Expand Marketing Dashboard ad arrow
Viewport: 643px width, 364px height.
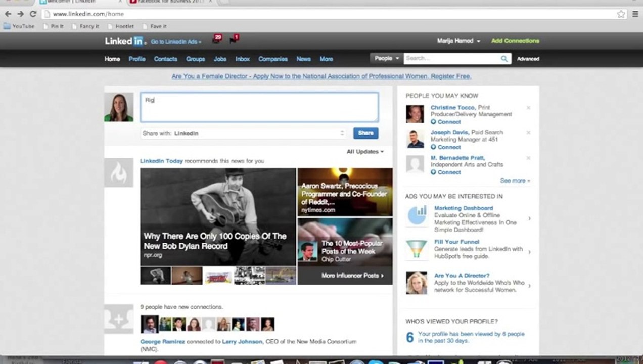(529, 218)
